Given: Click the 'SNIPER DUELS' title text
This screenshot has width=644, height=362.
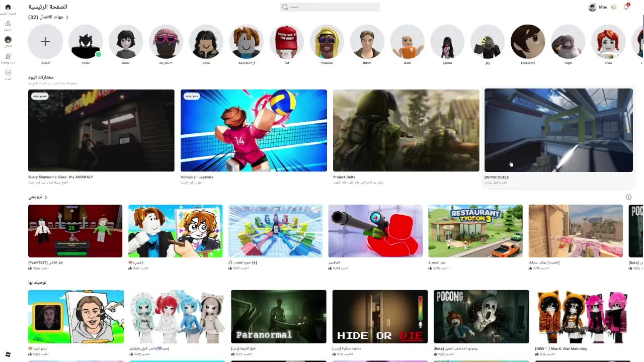Looking at the screenshot, I should [x=497, y=177].
